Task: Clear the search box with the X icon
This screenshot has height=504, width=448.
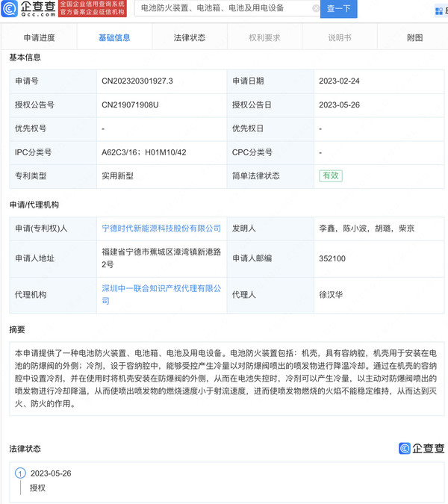Action: [x=316, y=8]
